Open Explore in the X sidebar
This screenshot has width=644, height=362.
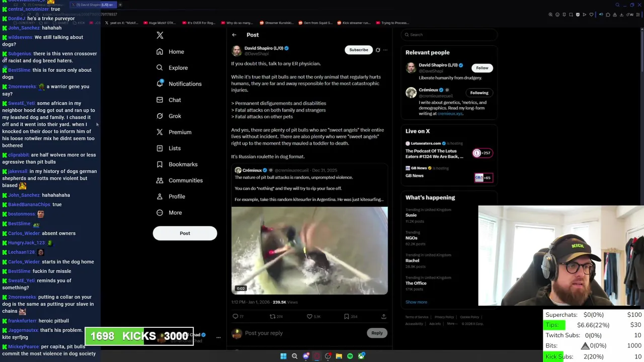click(172, 68)
